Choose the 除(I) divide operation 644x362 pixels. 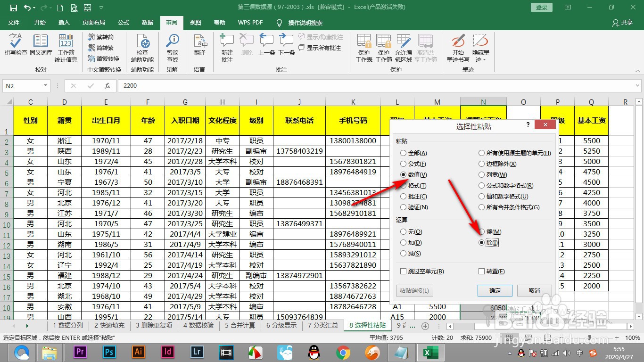click(x=488, y=242)
